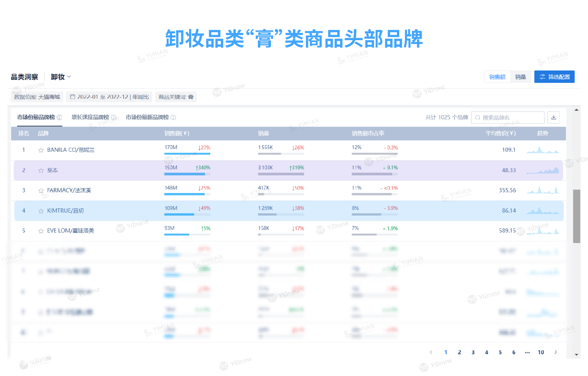Open info icon beside 市场份额新品牌榜
The width and height of the screenshot is (588, 376).
click(x=173, y=117)
